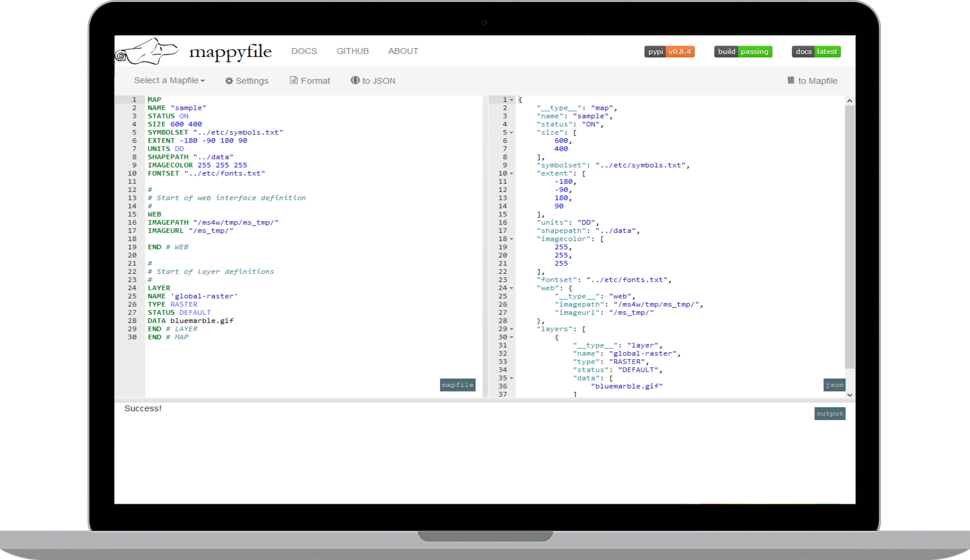Click the STATUS DEFAULT line

coord(179,313)
